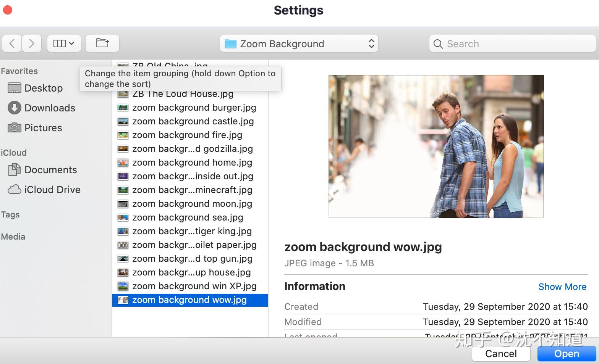
Task: Select the top gun.jpg file
Action: coord(190,259)
